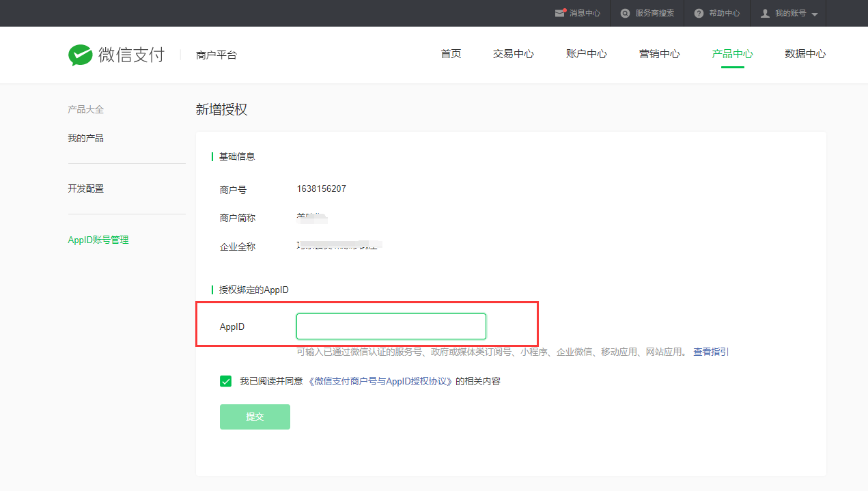Image resolution: width=868 pixels, height=491 pixels.
Task: Click the service provider search magnifier icon
Action: (x=625, y=13)
